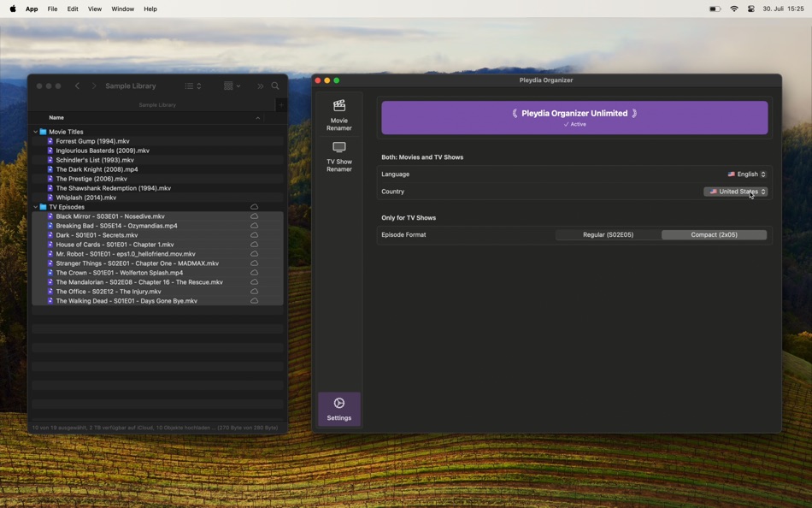The height and width of the screenshot is (508, 812).
Task: Switch Finder list view mode button
Action: coord(192,86)
